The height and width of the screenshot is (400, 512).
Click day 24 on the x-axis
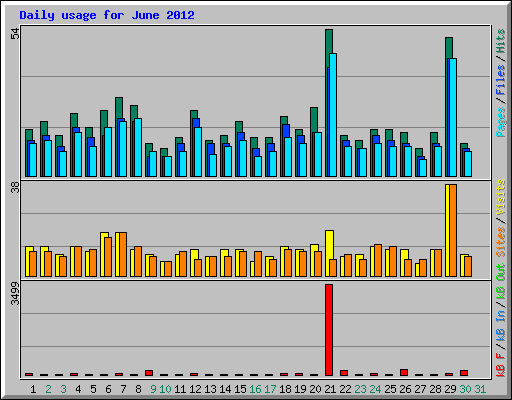click(375, 389)
